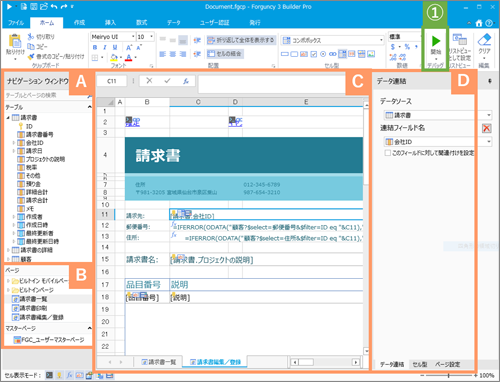Viewport: 500px width, 382px height.
Task: Collapse the 請求書 table tree node
Action: [x=8, y=118]
